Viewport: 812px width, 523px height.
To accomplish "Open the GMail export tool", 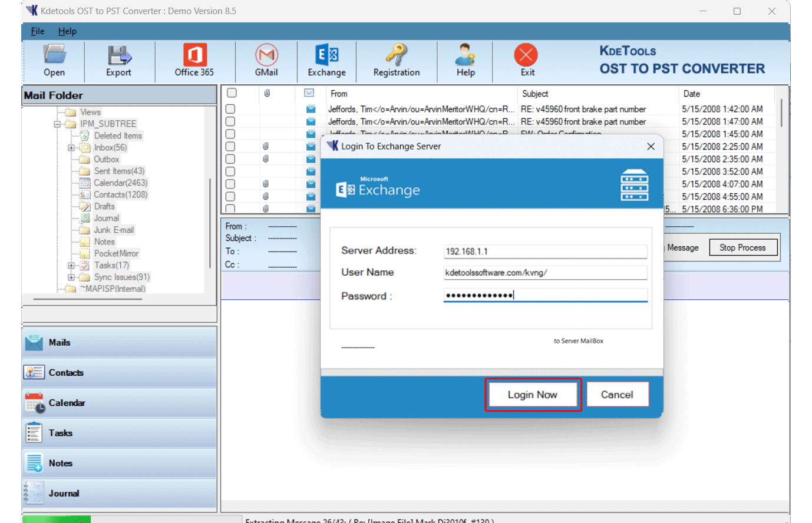I will click(266, 61).
